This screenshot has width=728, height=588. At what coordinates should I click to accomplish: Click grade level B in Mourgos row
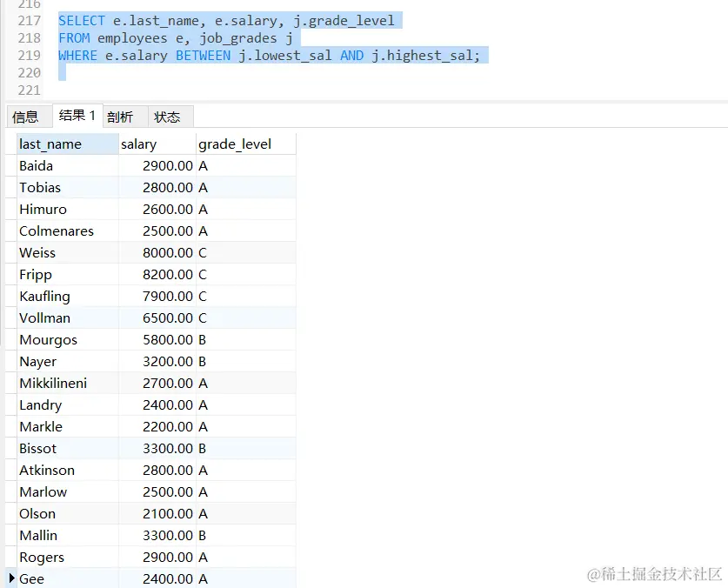point(246,339)
